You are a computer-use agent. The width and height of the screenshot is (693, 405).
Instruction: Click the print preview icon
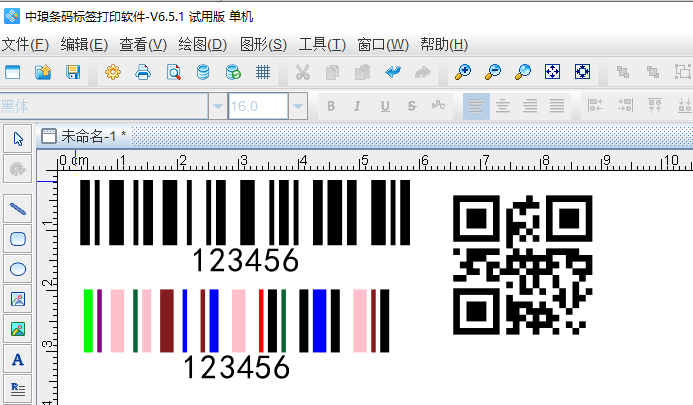point(173,72)
